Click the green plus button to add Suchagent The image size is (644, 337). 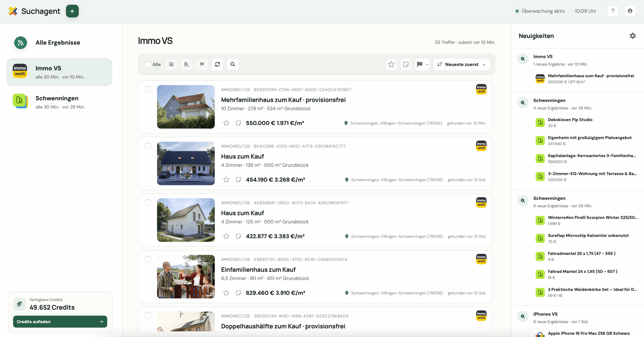(x=72, y=11)
